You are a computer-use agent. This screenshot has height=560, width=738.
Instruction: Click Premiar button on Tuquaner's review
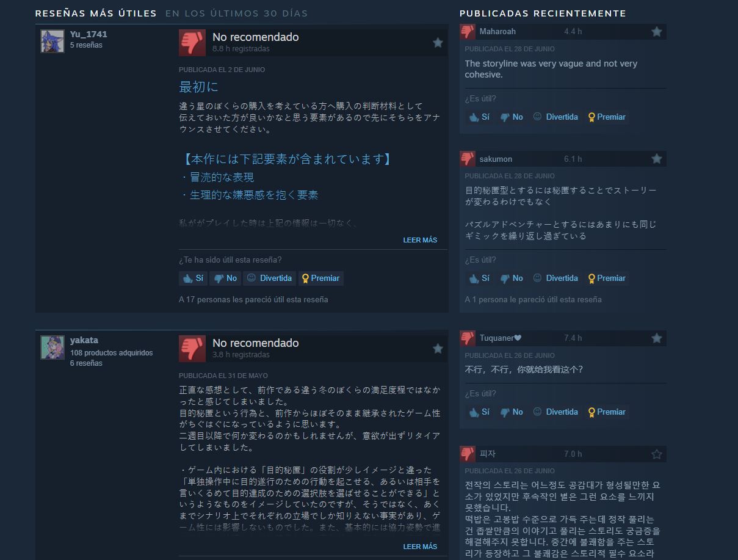point(606,412)
